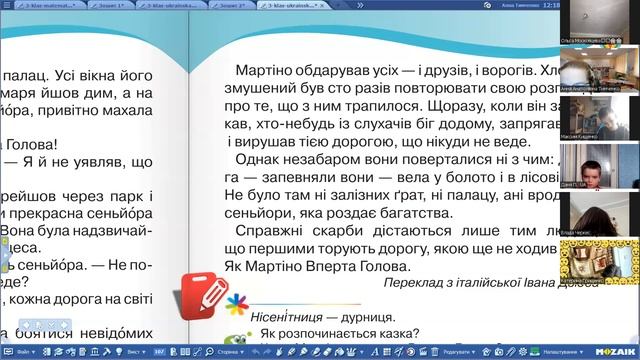Click the colorful star icon beside Нісенітниця
Screen dimensions: 640x360
pos(237,304)
